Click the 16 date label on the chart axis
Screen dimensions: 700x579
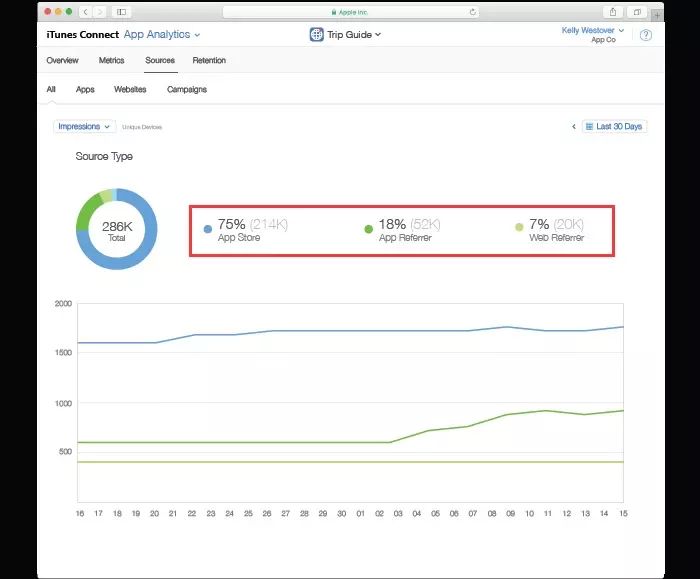(x=80, y=513)
